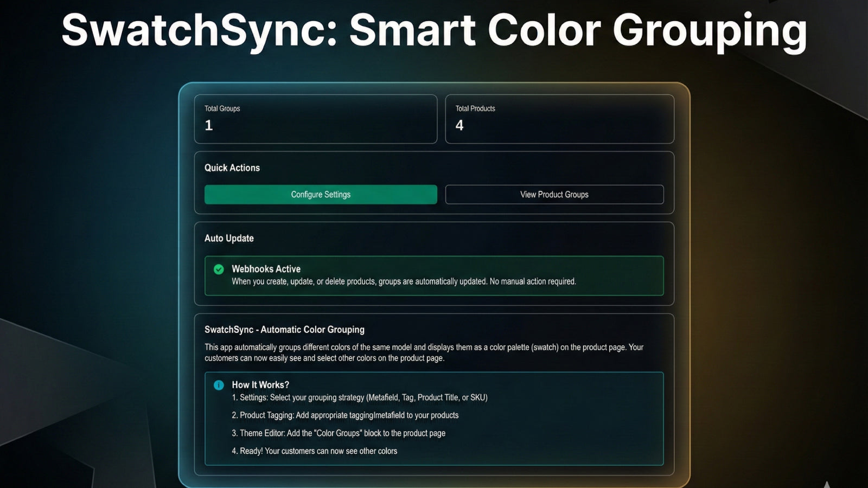
Task: Select the Total Groups card label
Action: point(222,108)
